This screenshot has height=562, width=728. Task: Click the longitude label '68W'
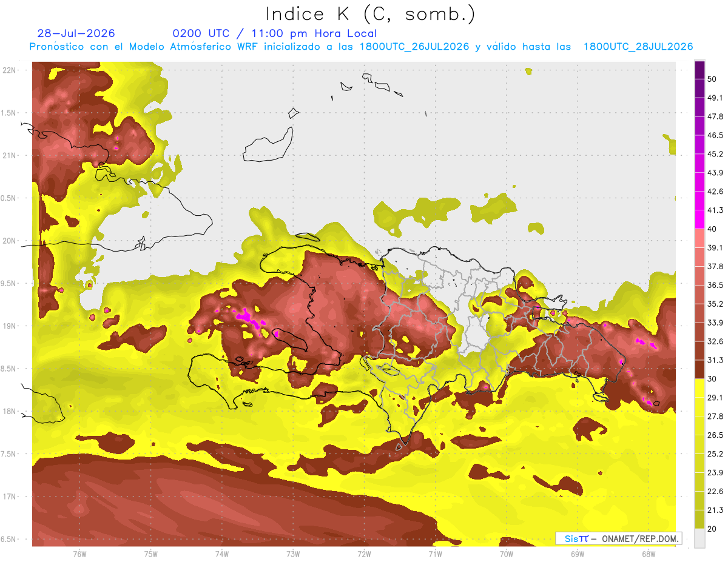(649, 554)
